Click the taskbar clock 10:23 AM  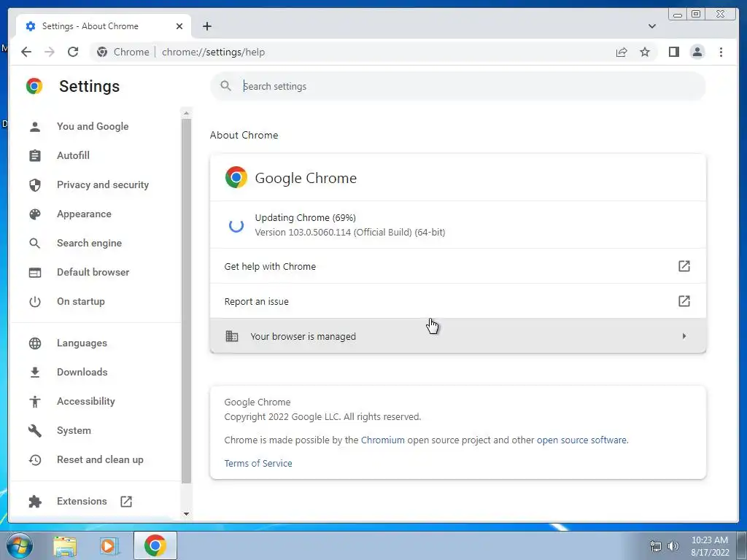pos(710,540)
